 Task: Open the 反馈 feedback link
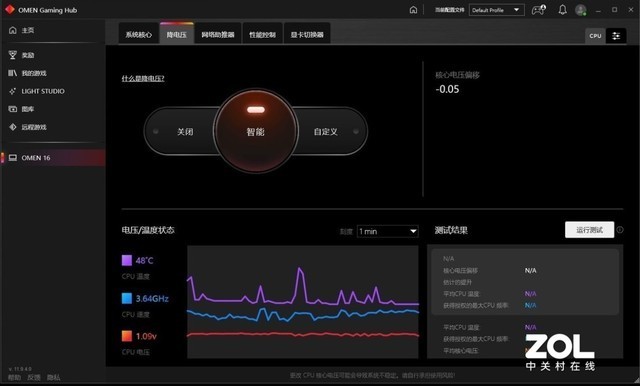34,377
